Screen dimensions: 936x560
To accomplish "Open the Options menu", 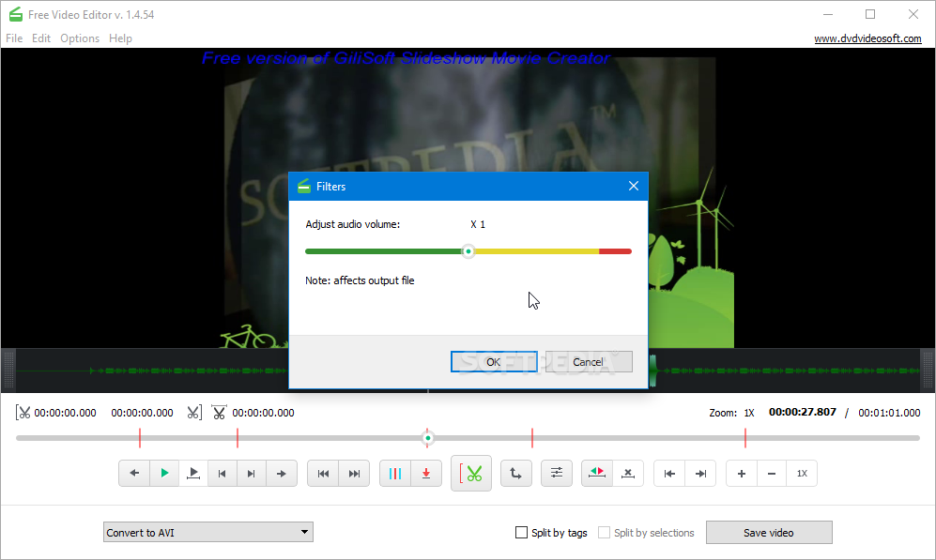I will tap(80, 38).
